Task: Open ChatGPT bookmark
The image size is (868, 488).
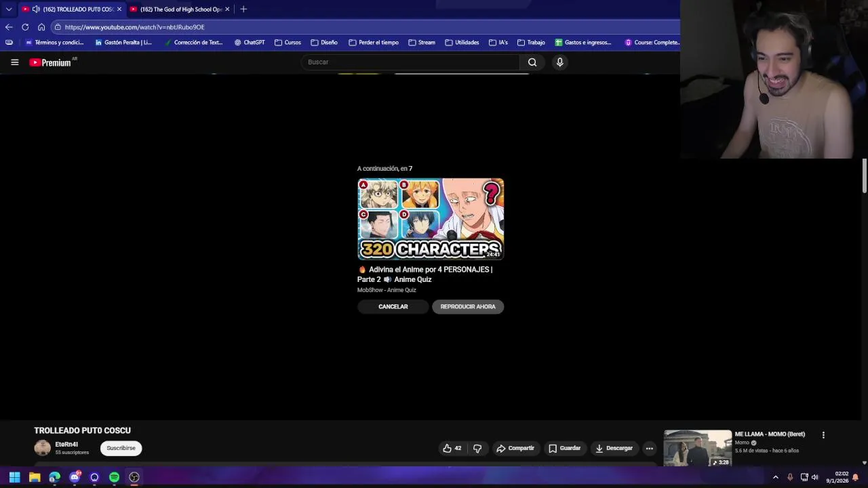Action: (250, 42)
